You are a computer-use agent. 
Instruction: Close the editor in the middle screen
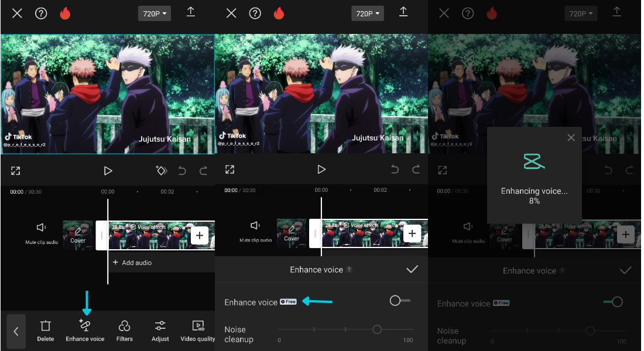tap(231, 13)
